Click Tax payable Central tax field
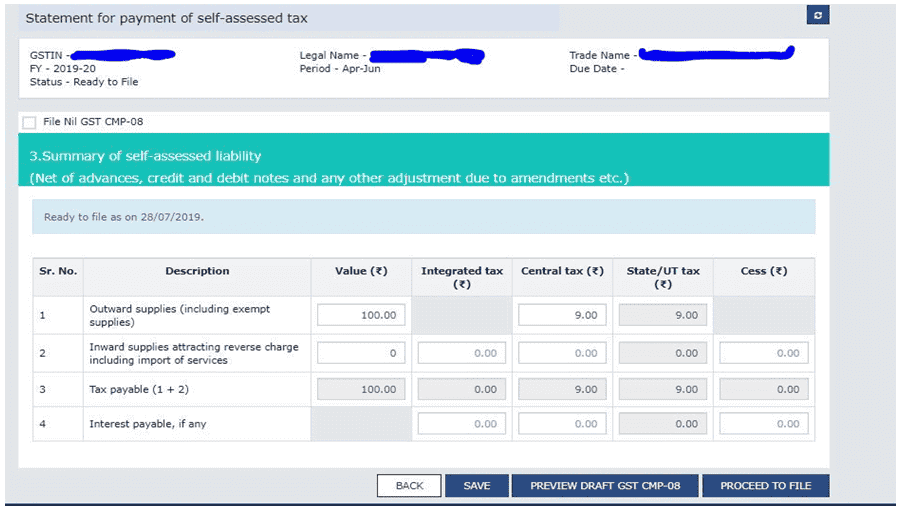 [x=562, y=389]
